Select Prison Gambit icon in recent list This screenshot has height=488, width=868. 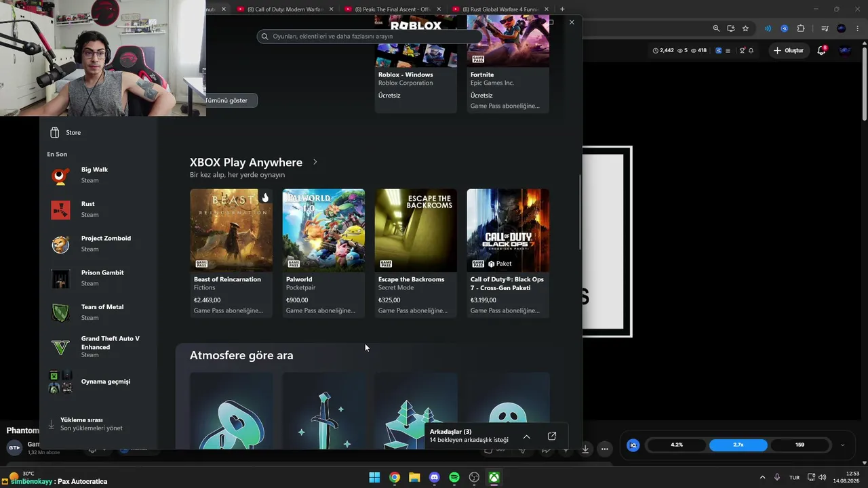60,279
